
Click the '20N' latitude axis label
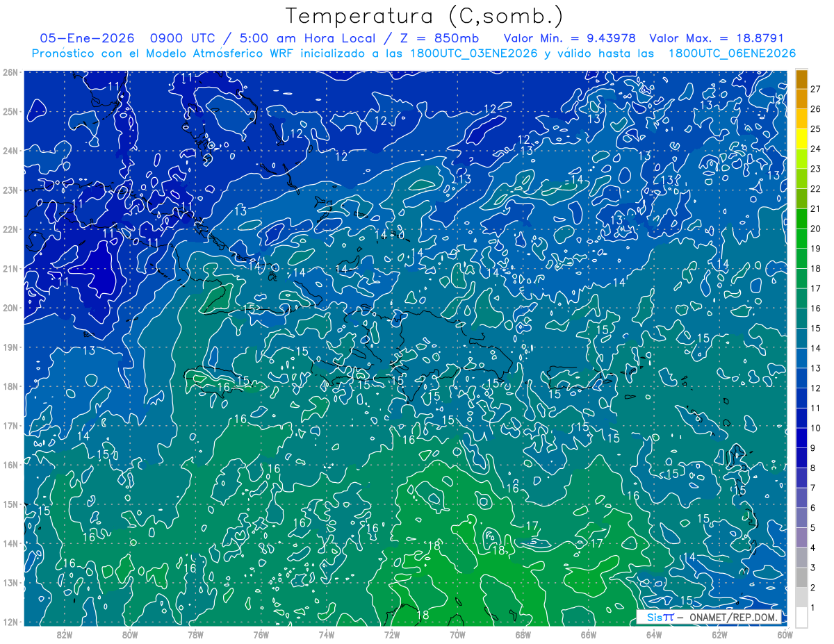point(10,308)
